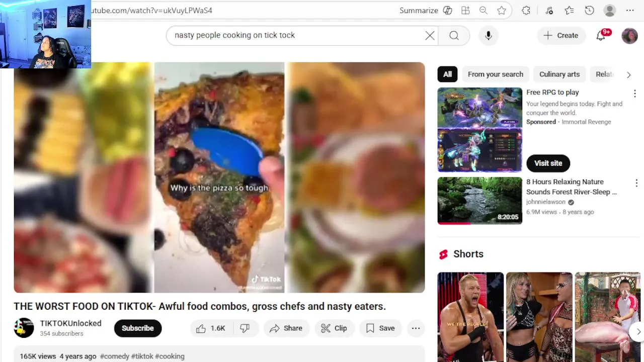Select the From your search chip
This screenshot has height=362, width=644.
[496, 74]
